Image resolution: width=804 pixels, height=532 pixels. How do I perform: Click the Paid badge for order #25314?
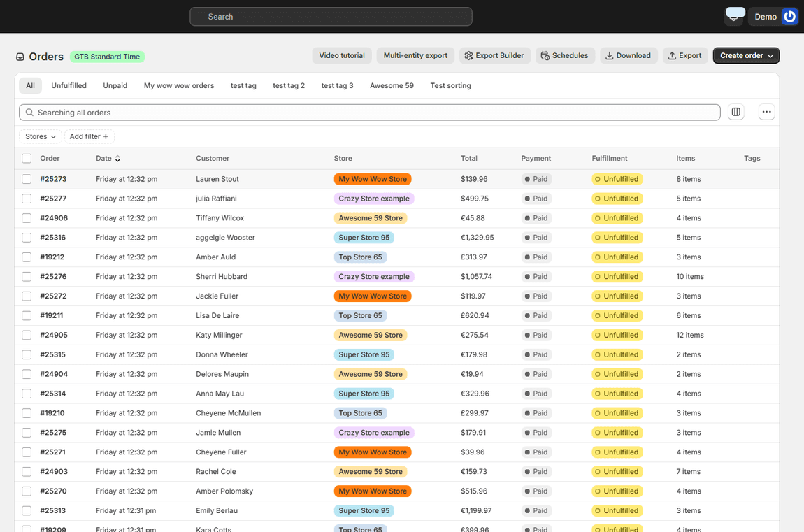click(536, 394)
